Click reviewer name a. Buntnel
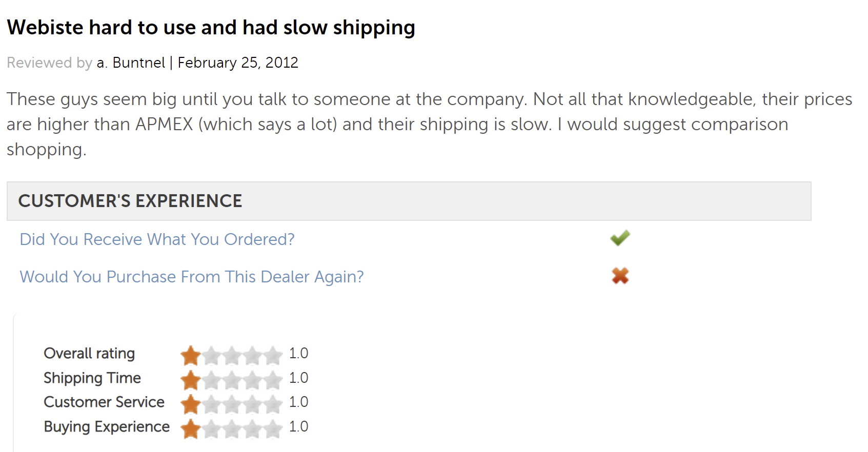This screenshot has height=452, width=868. [x=131, y=63]
